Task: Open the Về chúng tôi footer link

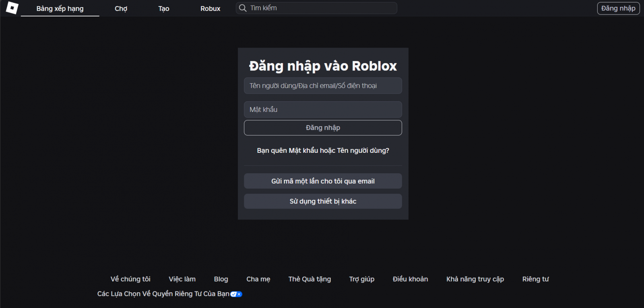Action: [x=130, y=279]
